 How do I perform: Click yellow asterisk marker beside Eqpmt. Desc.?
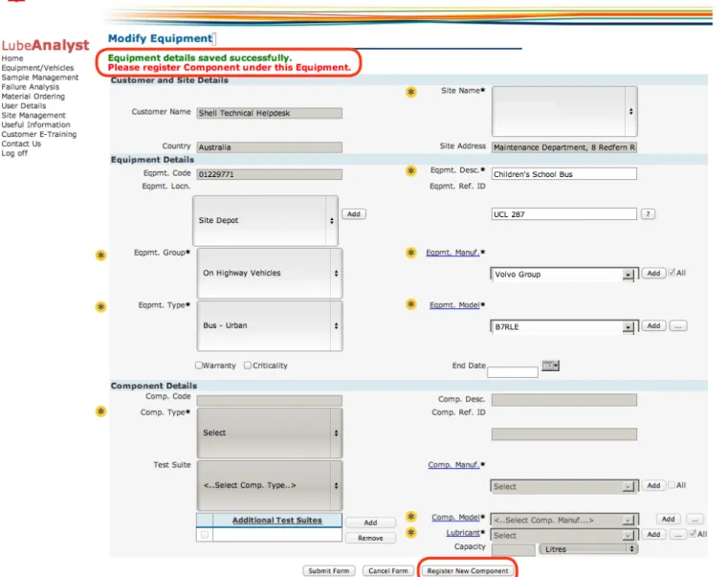(x=411, y=170)
